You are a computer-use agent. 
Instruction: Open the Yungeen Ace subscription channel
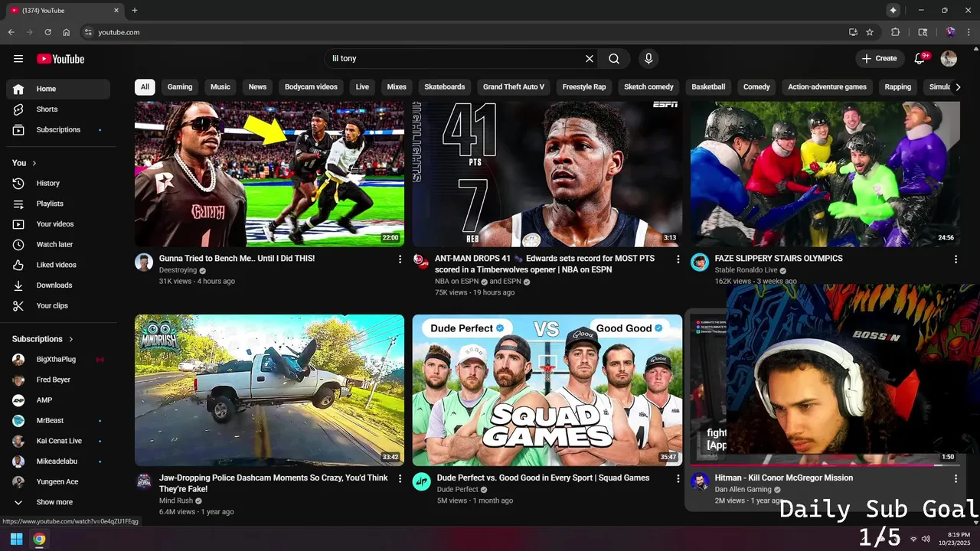tap(58, 482)
